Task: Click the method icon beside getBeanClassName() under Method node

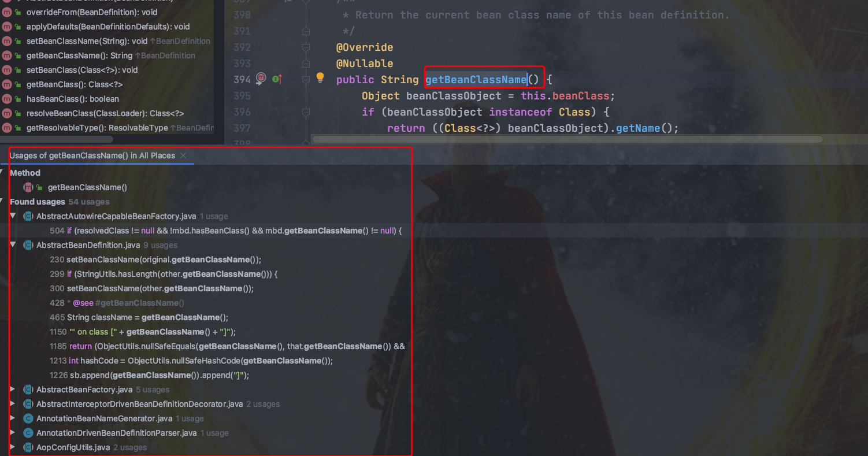Action: coord(28,187)
